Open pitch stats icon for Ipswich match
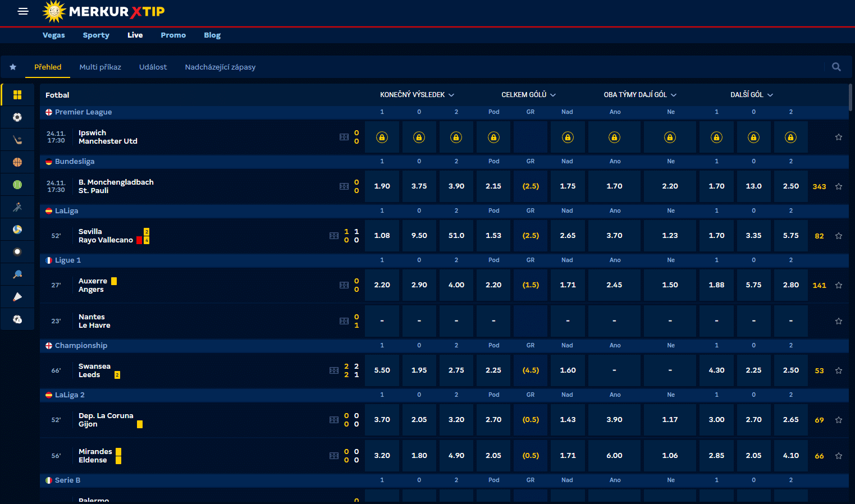855x504 pixels. click(x=344, y=137)
